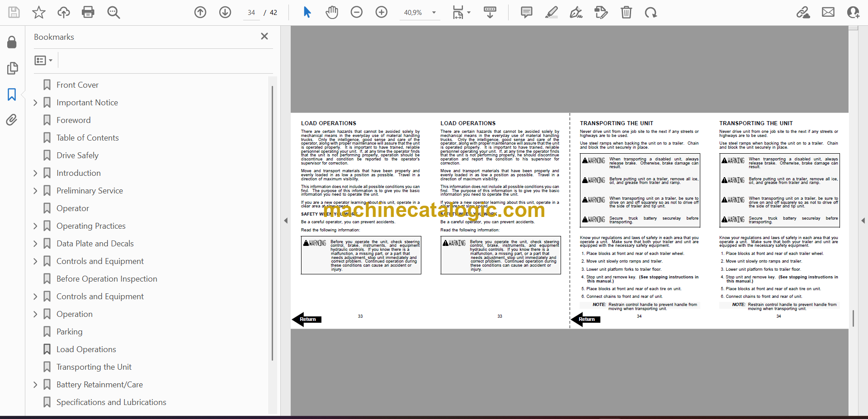Click the Return arrow on page 34
868x419 pixels.
tap(586, 319)
